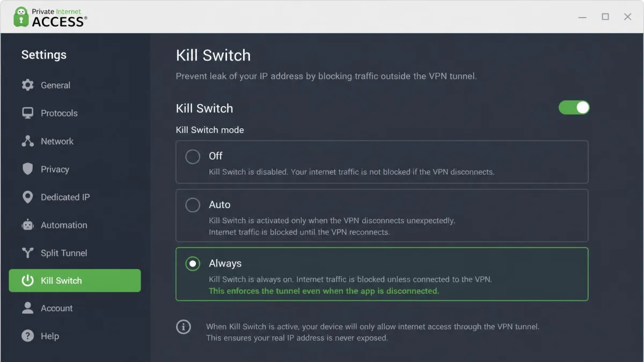This screenshot has height=362, width=644.
Task: Click the Dedicated IP pin icon
Action: point(28,197)
